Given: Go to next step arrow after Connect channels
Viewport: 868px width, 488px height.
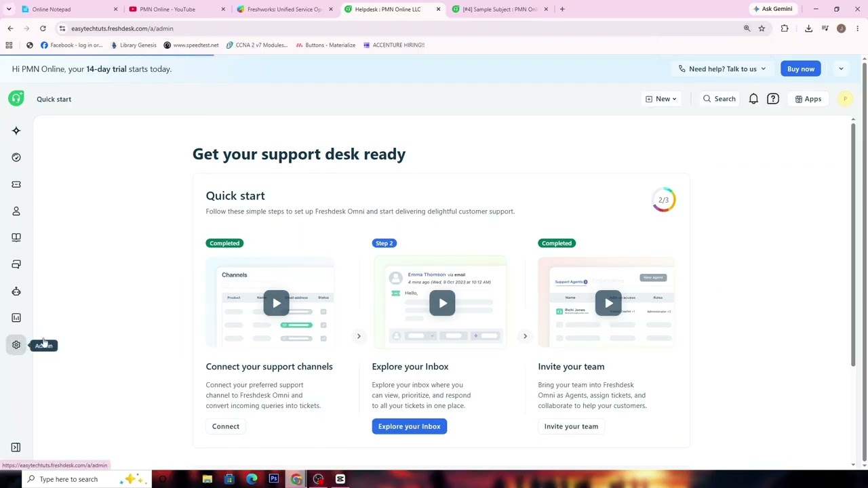Looking at the screenshot, I should click(x=359, y=336).
